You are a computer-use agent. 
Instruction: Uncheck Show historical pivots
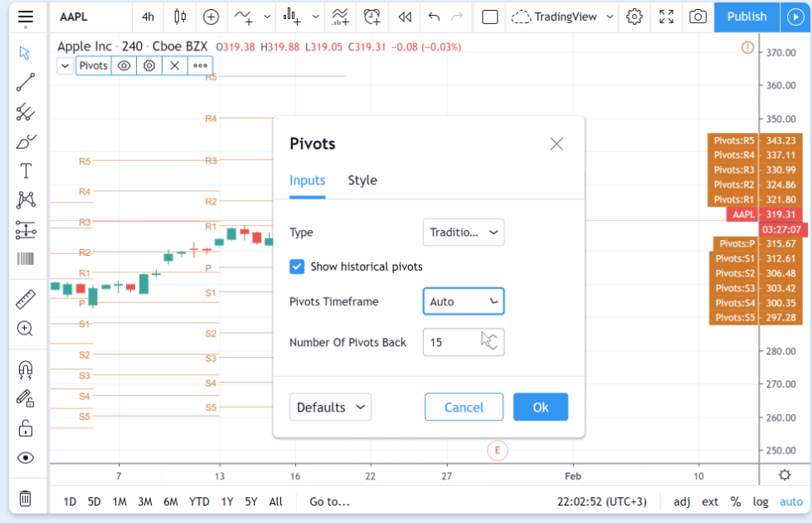[297, 266]
